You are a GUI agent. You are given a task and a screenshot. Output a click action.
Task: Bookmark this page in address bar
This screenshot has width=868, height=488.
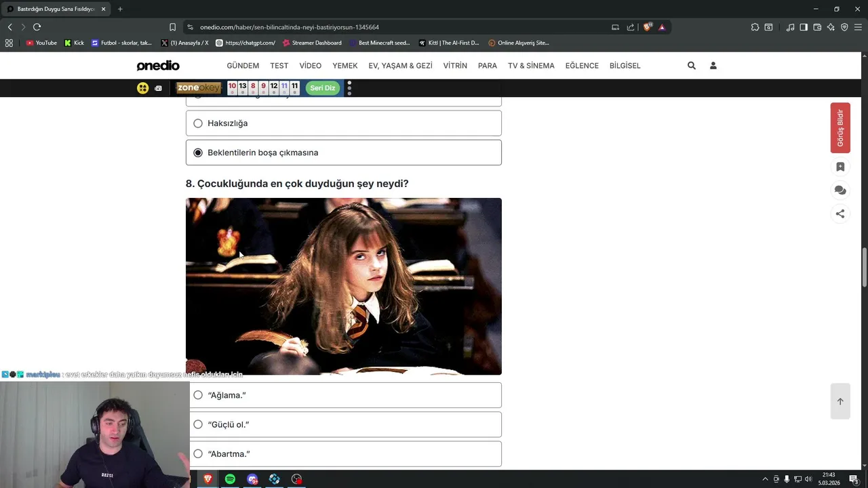(x=172, y=27)
